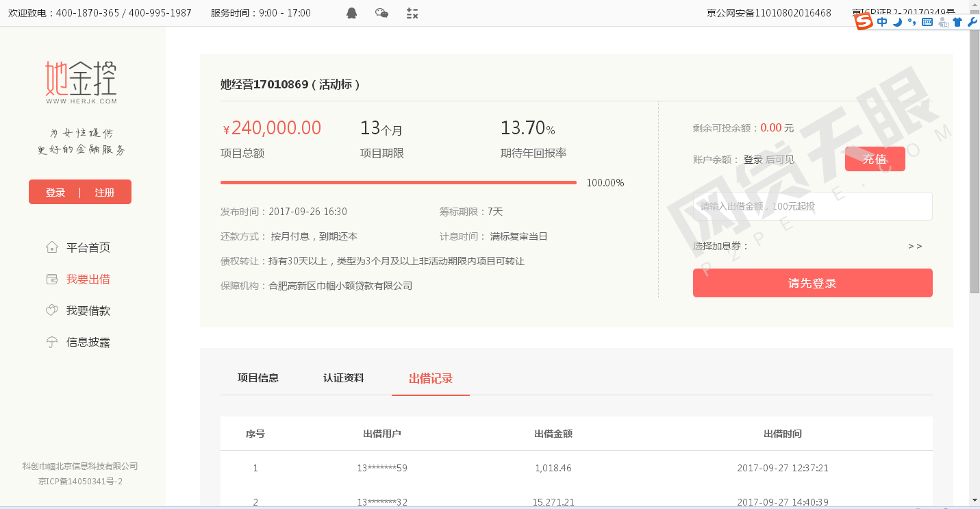
Task: Click the umbrella icon beside 信息披露
Action: pos(51,342)
